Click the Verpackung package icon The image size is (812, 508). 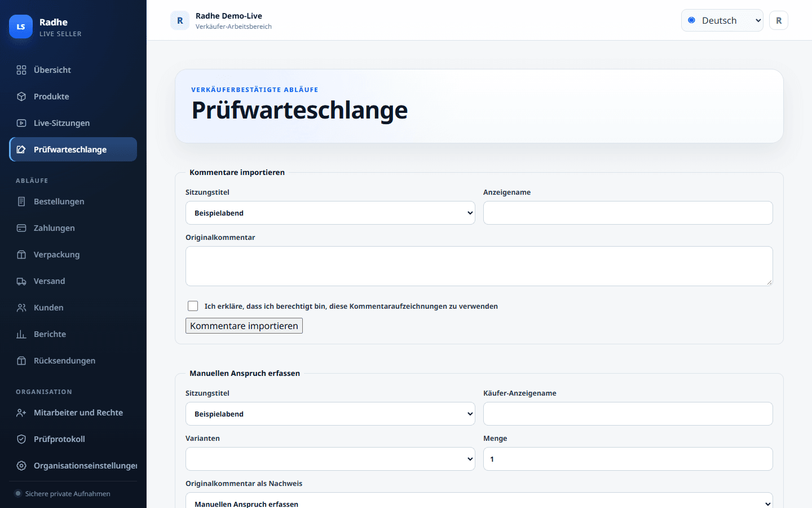click(x=21, y=255)
